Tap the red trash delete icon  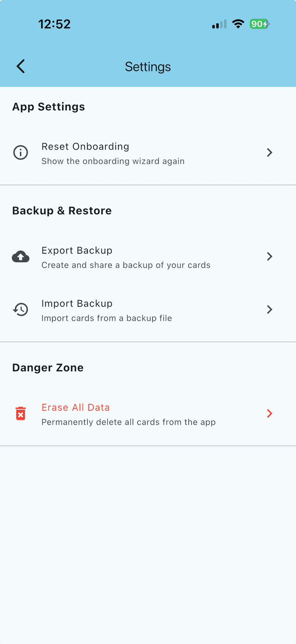pos(20,413)
